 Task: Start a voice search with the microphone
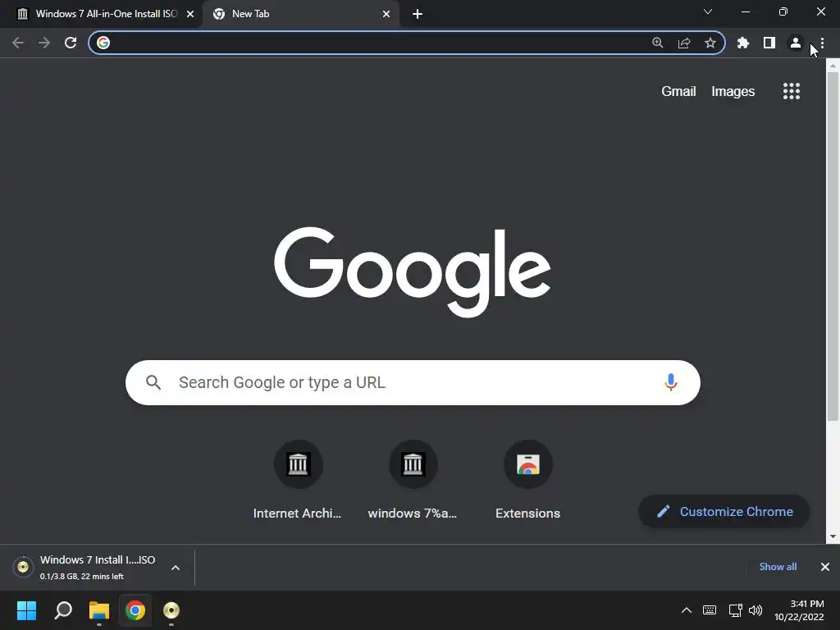[671, 382]
